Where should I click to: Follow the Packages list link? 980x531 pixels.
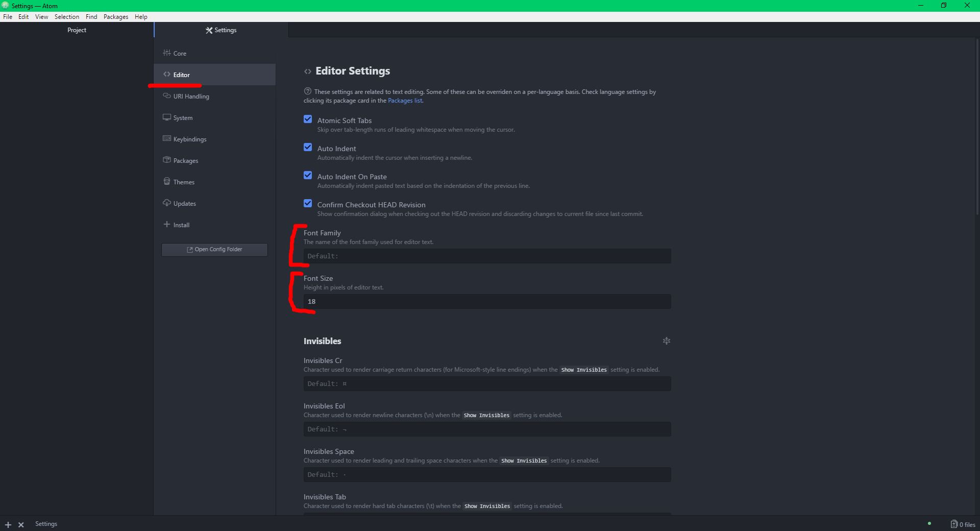tap(405, 101)
